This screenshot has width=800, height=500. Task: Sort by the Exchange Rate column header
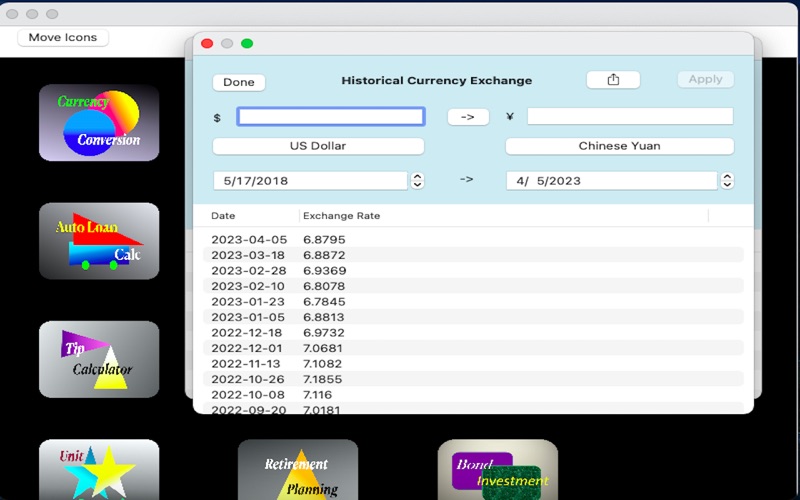(341, 216)
